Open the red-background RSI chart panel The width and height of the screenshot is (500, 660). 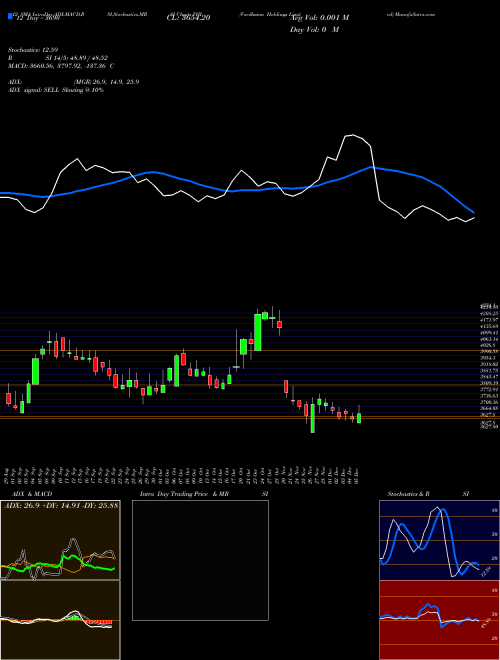pyautogui.click(x=439, y=620)
